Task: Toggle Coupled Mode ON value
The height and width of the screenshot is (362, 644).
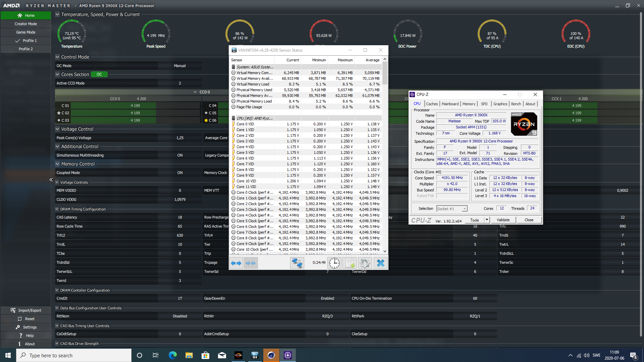Action: coord(180,173)
